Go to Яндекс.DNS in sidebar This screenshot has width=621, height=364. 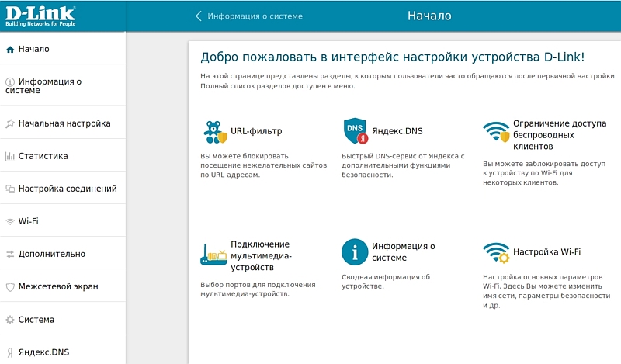point(43,352)
